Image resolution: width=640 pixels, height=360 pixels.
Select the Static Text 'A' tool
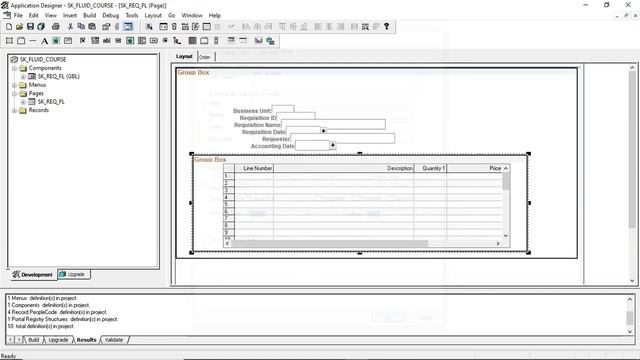point(44,41)
